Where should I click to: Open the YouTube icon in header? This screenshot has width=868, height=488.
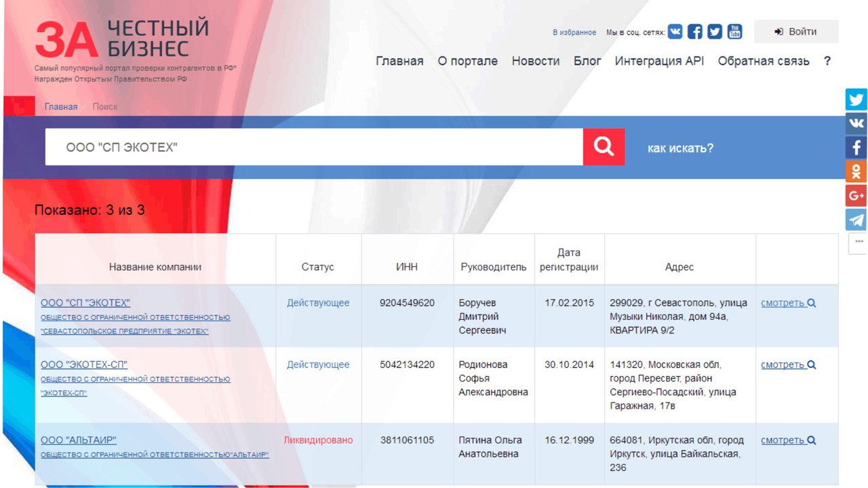pyautogui.click(x=735, y=31)
